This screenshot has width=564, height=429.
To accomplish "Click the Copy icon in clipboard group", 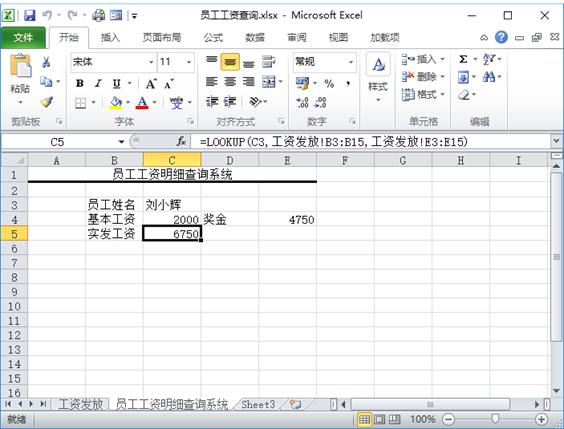I will [46, 82].
